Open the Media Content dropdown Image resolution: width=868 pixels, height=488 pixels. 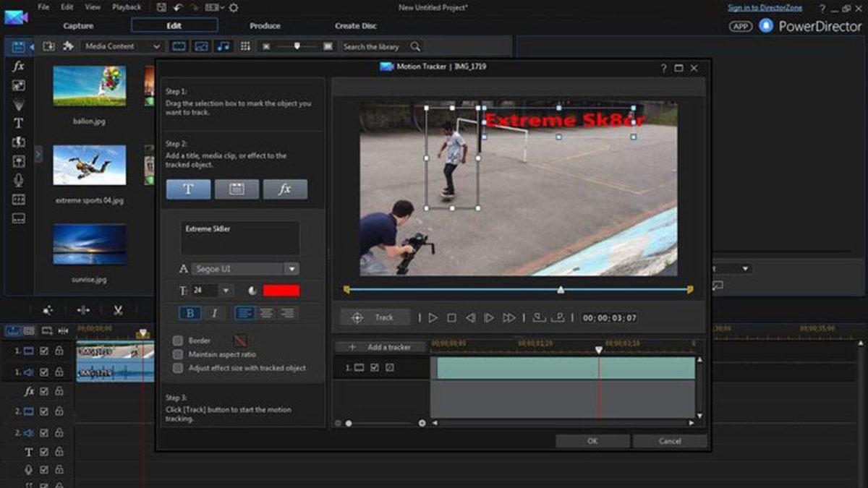(156, 46)
